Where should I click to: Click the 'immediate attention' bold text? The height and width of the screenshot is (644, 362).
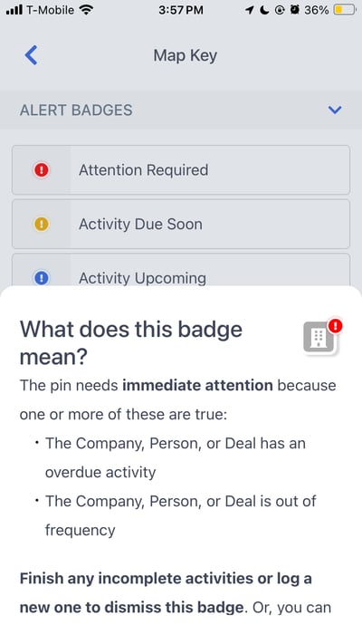pyautogui.click(x=197, y=385)
